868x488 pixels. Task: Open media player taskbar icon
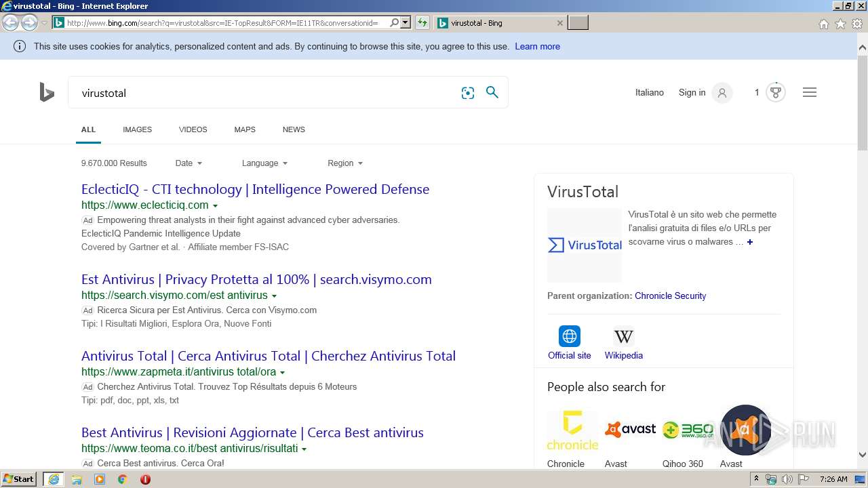click(100, 479)
